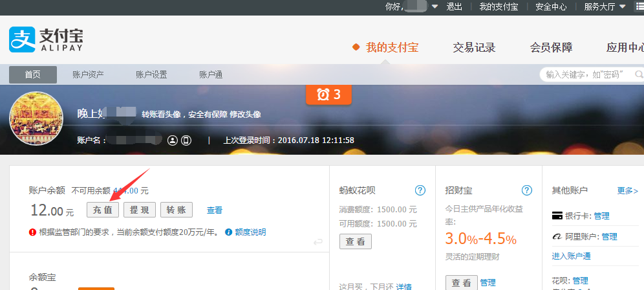This screenshot has height=290, width=644.
Task: Click the bank card icon beside 银行卡
Action: click(557, 216)
